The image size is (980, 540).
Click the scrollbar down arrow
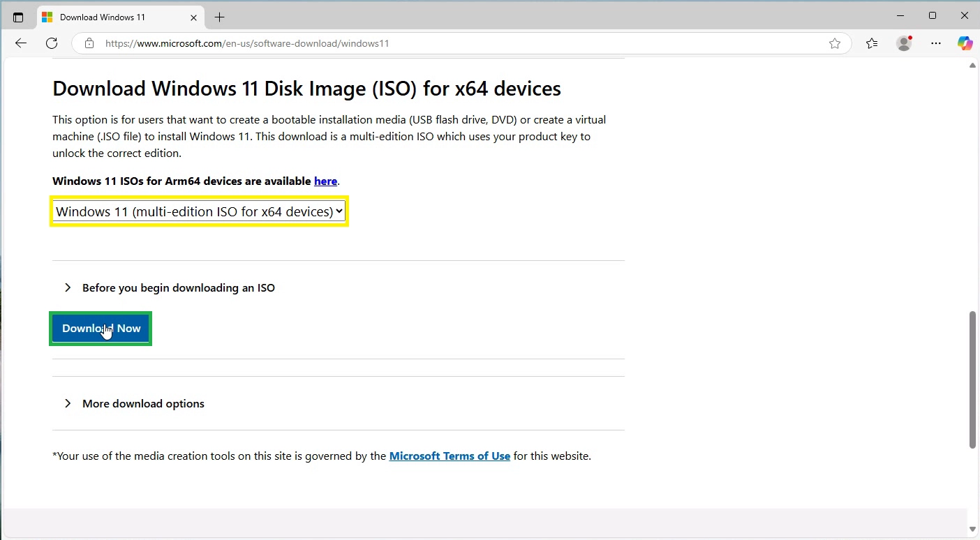pyautogui.click(x=972, y=530)
